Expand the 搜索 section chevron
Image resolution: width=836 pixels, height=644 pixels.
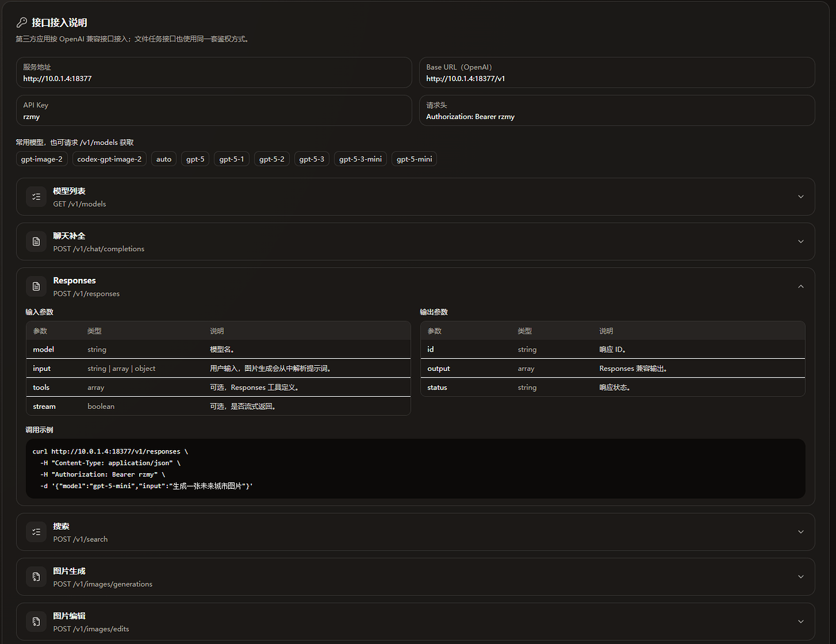pyautogui.click(x=801, y=532)
